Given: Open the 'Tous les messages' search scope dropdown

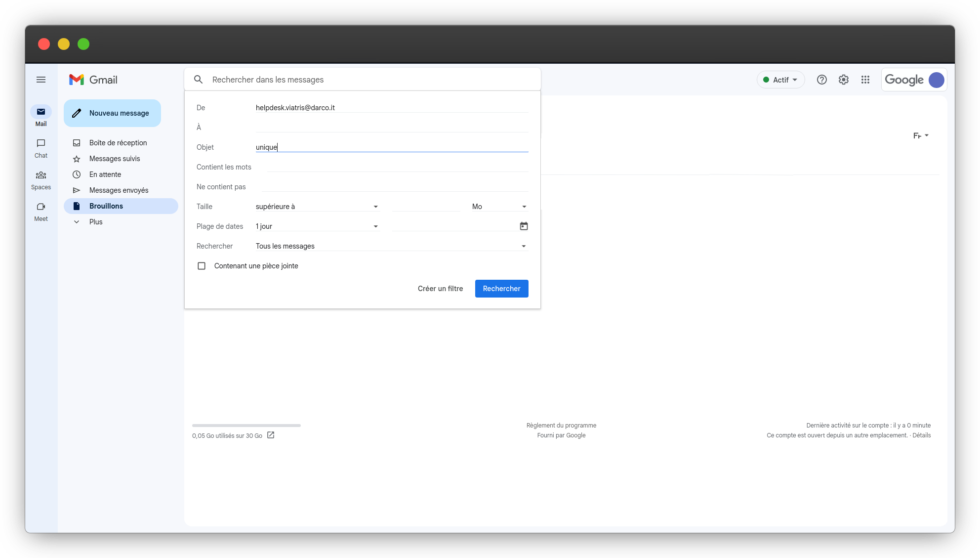Looking at the screenshot, I should tap(391, 246).
